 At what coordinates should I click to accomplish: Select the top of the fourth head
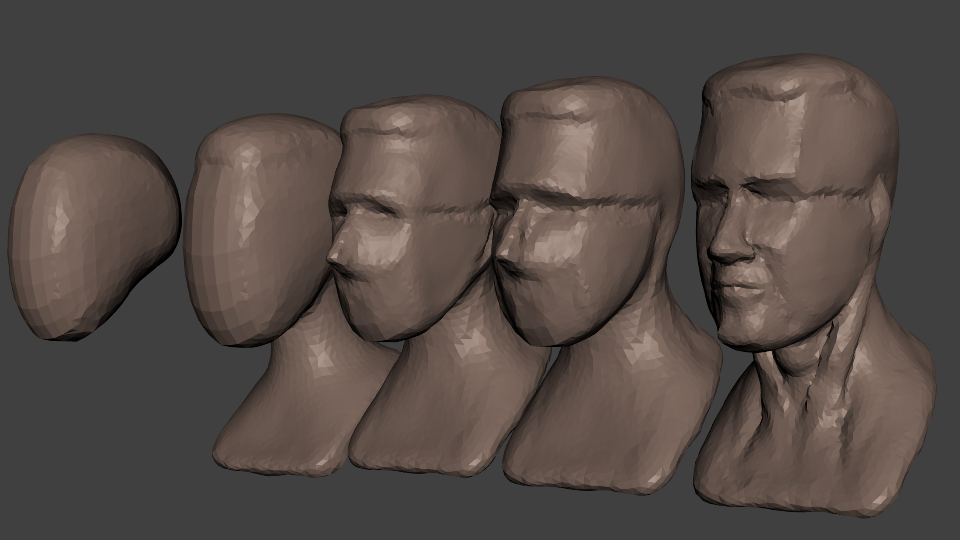pyautogui.click(x=580, y=100)
